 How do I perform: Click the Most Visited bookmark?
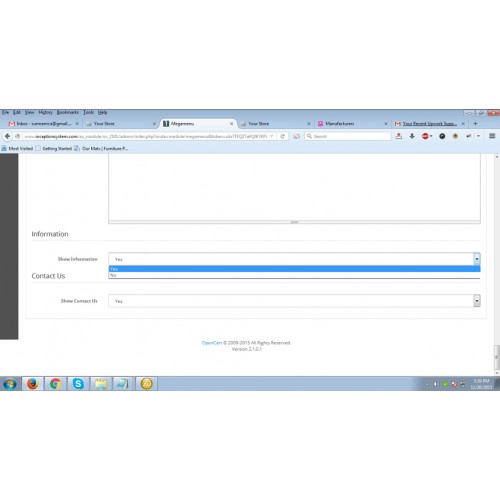(17, 148)
